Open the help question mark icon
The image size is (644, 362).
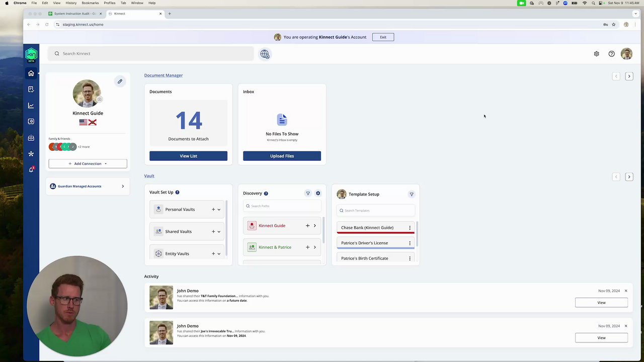(x=611, y=54)
